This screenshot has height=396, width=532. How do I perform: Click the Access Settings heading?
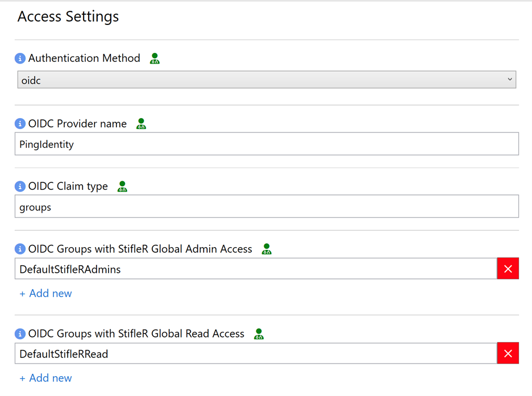tap(68, 16)
